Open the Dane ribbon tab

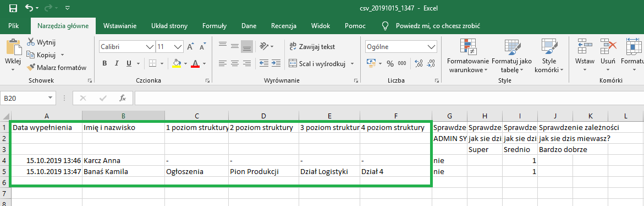click(x=249, y=26)
